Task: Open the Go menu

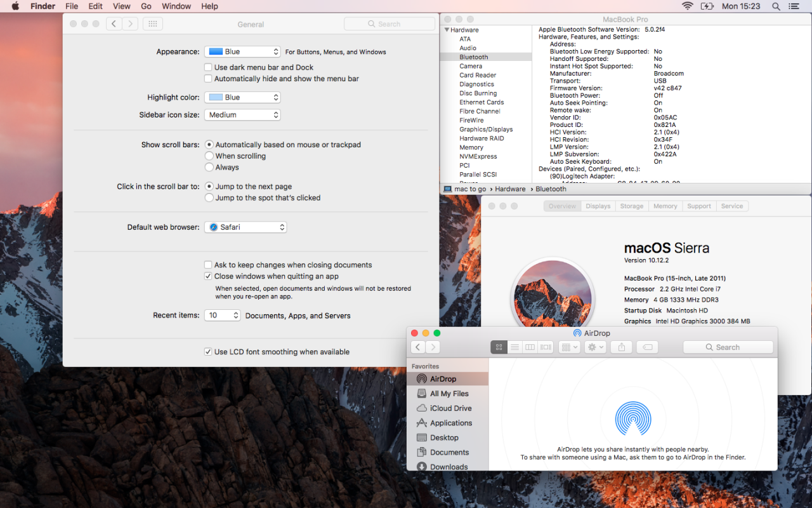Action: [146, 6]
